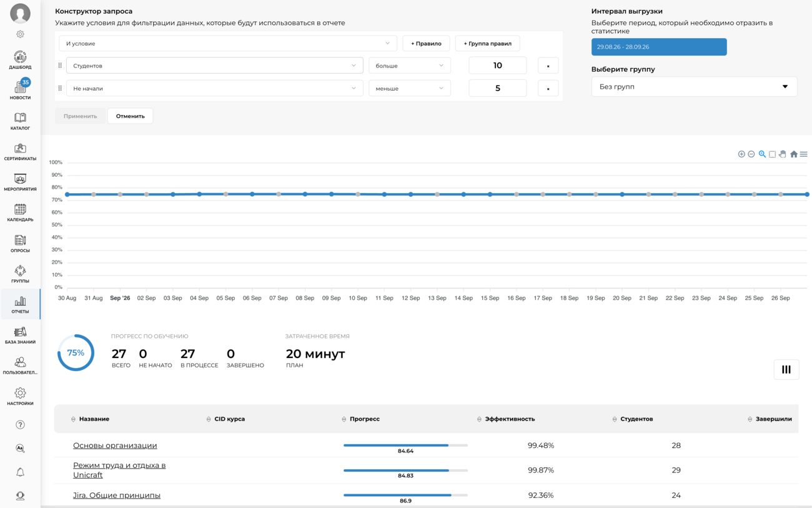Reset chart zoom with home icon
The image size is (812, 508).
pyautogui.click(x=794, y=154)
